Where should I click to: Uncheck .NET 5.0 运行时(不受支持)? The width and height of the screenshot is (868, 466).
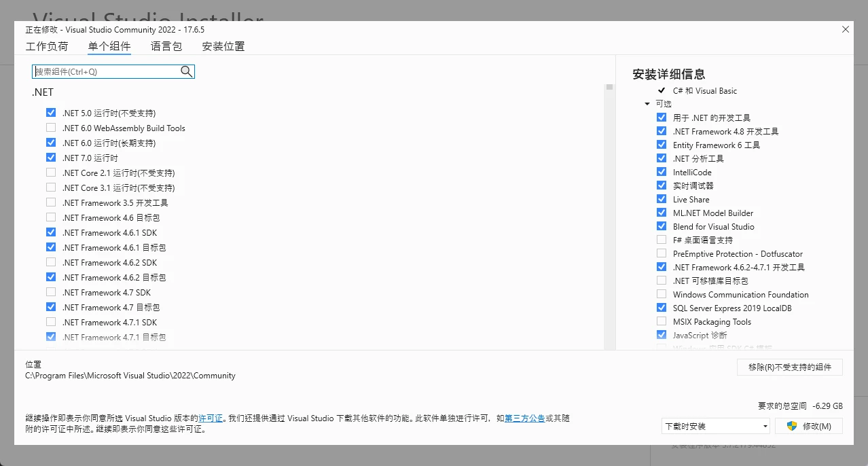coord(51,113)
